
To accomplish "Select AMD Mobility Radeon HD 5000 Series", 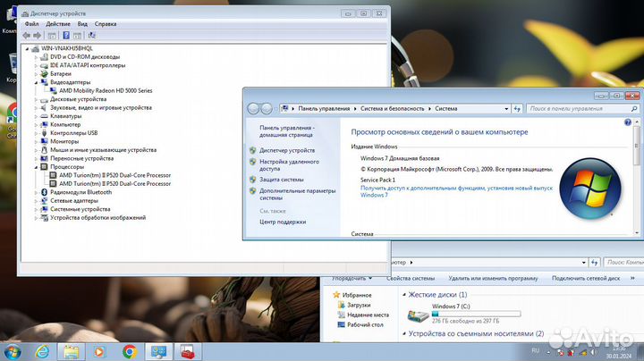I will pos(106,90).
